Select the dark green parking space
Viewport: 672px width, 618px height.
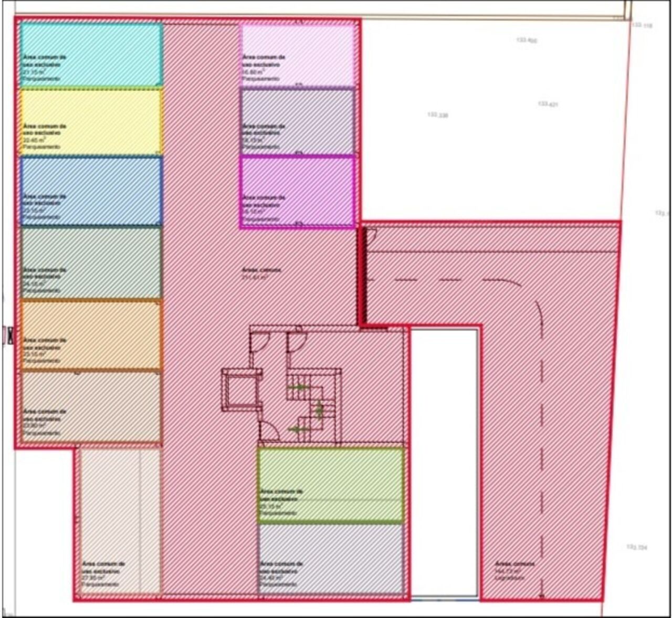[x=91, y=263]
